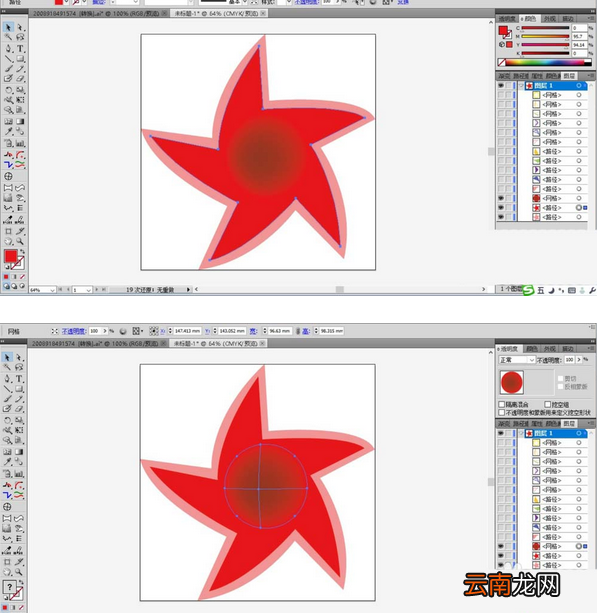
Task: Check the 挖空组 knockout group checkbox
Action: coord(547,404)
